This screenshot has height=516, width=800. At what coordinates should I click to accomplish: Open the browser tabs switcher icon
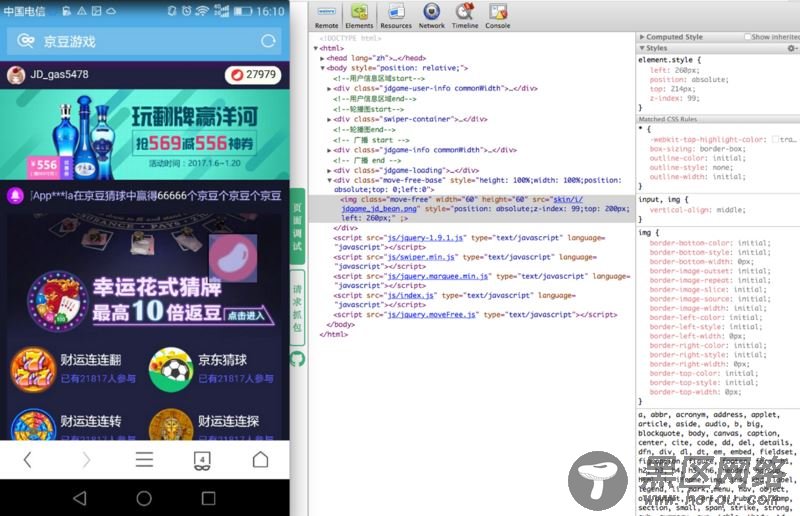click(x=202, y=460)
